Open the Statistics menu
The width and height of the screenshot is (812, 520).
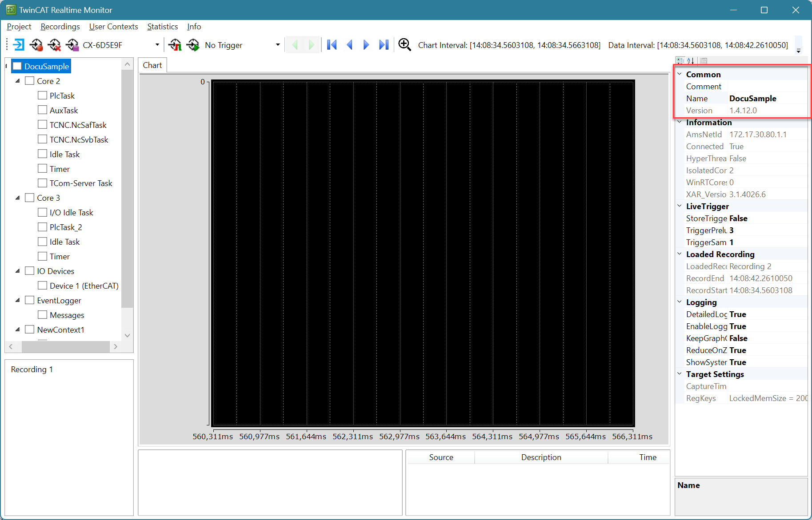point(162,27)
